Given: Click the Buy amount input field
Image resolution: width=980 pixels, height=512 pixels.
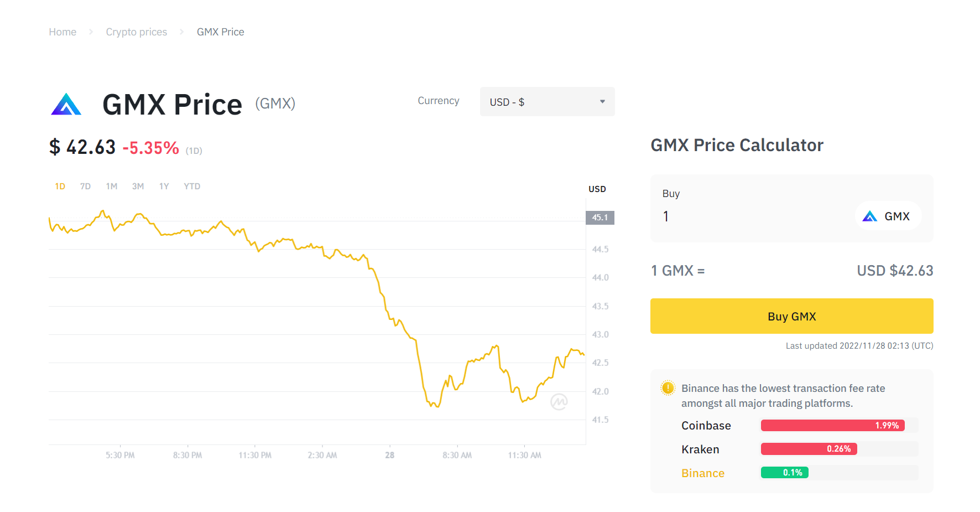Looking at the screenshot, I should pyautogui.click(x=752, y=216).
